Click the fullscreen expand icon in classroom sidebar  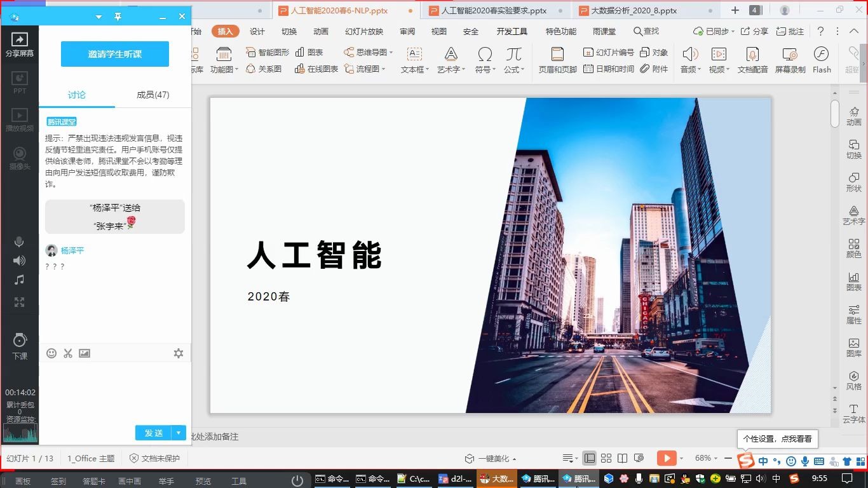pos(20,302)
